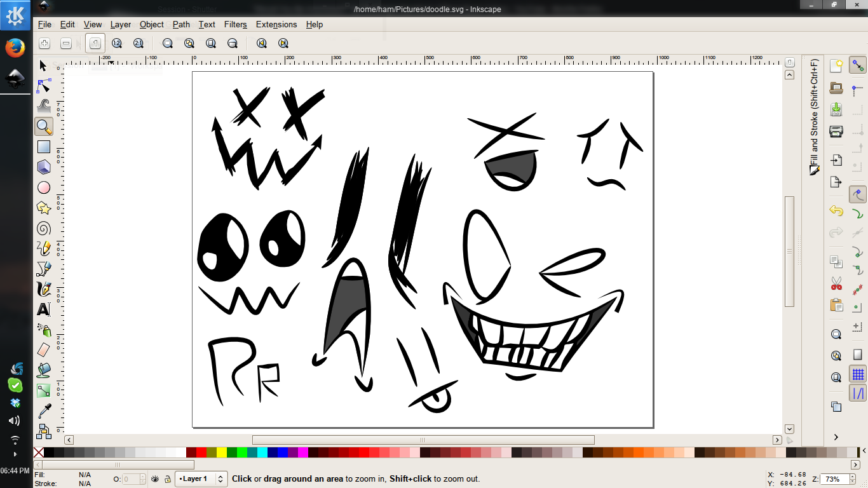Click the Zoom In plus button
868x488 pixels.
[x=44, y=43]
